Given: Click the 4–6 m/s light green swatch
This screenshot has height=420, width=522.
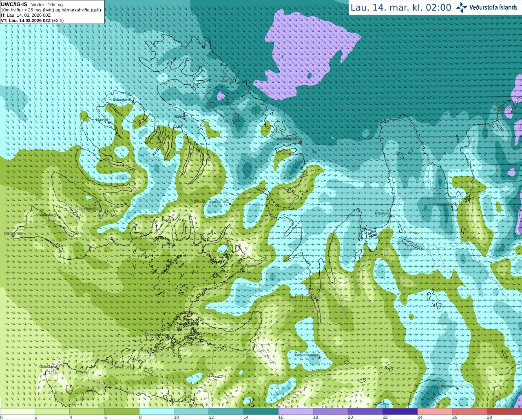Looking at the screenshot, I should (87, 411).
